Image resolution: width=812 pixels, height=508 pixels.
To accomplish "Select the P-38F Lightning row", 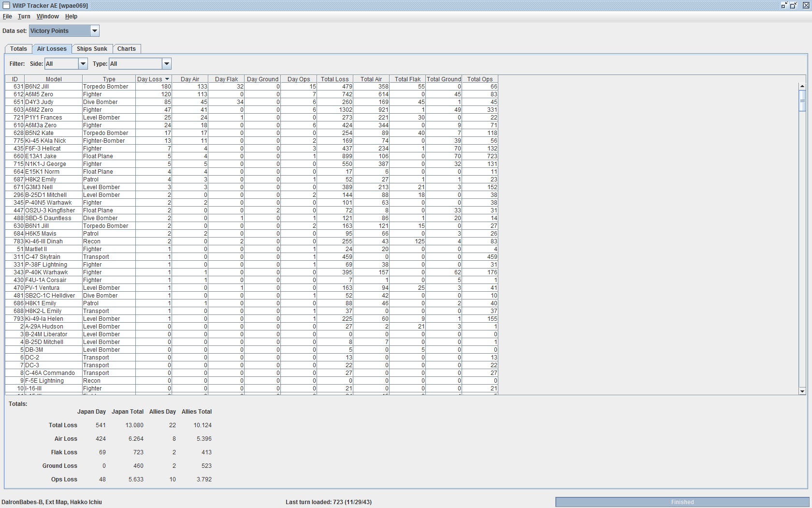I will [x=251, y=265].
